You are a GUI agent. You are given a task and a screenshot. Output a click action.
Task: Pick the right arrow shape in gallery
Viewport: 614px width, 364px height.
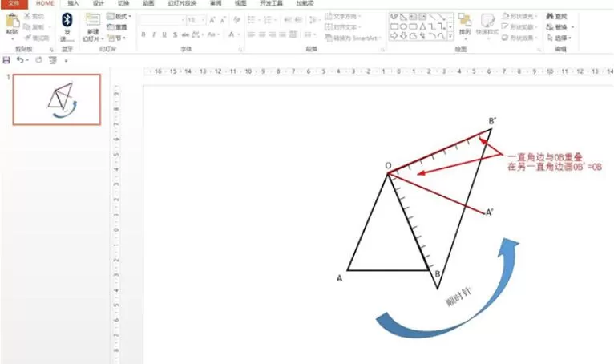pyautogui.click(x=394, y=36)
